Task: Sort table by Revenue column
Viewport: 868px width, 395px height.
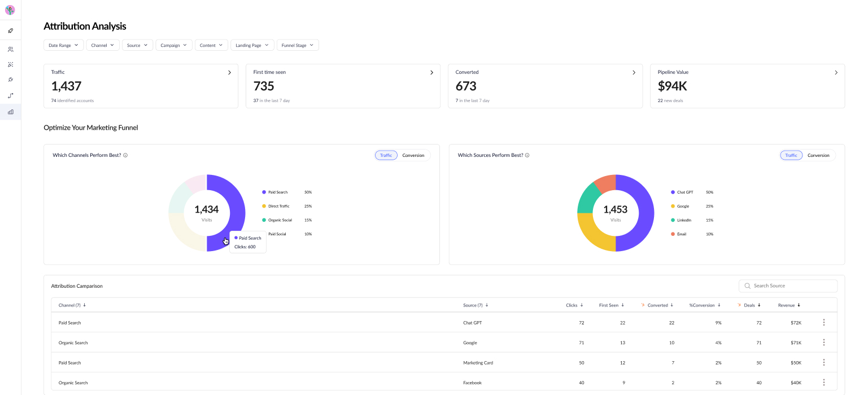Action: click(789, 305)
